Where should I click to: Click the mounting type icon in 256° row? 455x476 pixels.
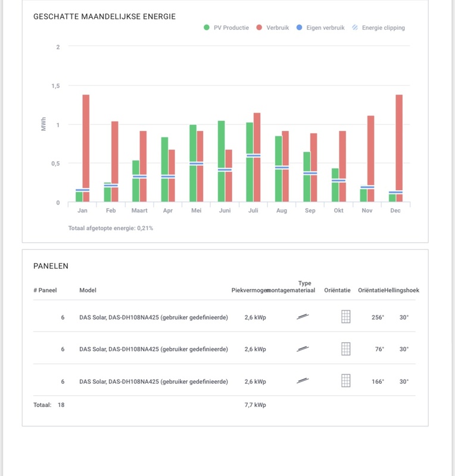[303, 317]
